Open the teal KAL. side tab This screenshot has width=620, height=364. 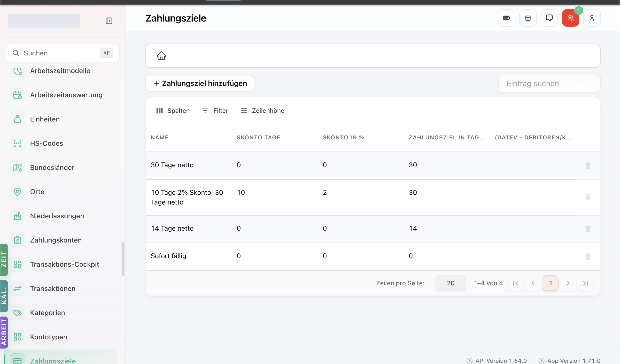coord(4,296)
